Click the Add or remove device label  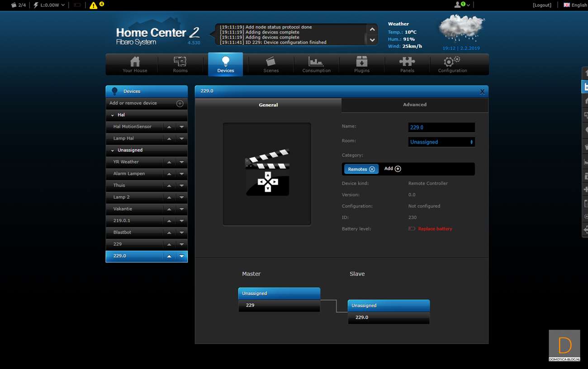pos(133,103)
